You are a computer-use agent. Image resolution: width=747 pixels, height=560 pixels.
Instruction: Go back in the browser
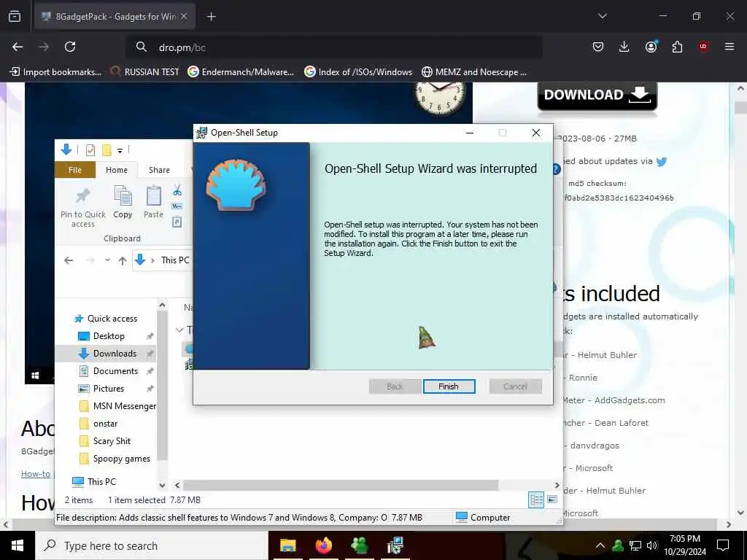pyautogui.click(x=18, y=47)
